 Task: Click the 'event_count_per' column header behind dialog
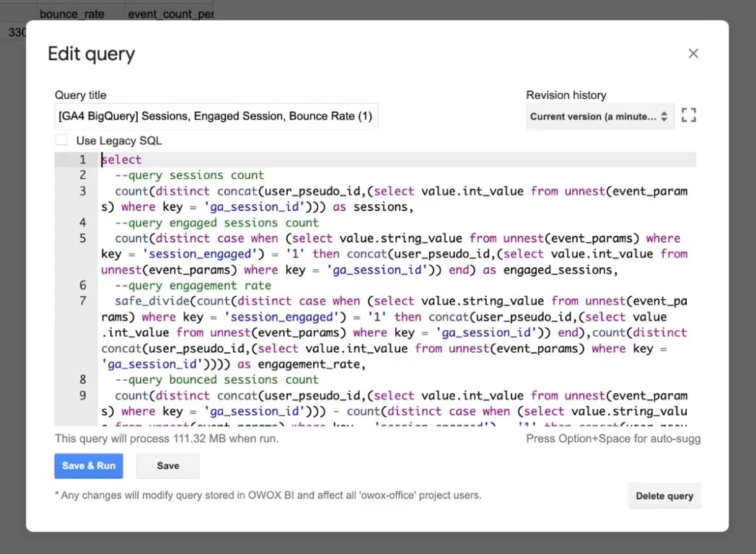tap(171, 14)
